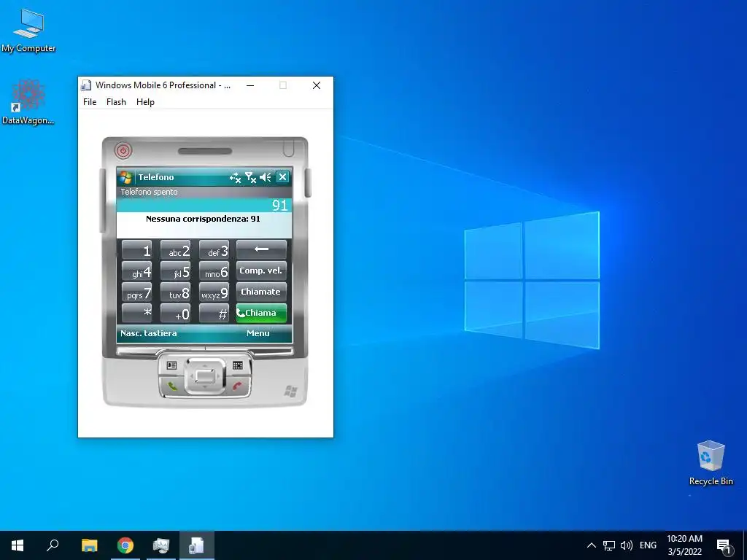
Task: Tap green Chiama call button
Action: point(262,314)
